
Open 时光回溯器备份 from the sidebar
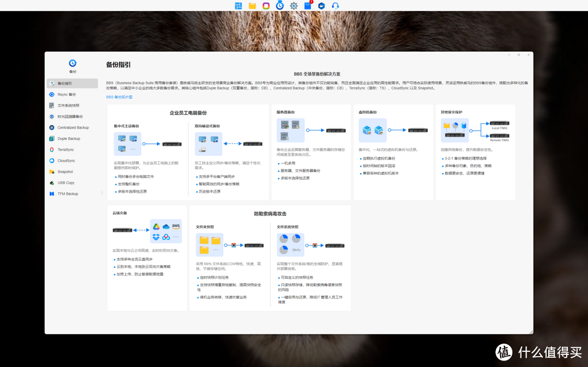coord(70,117)
